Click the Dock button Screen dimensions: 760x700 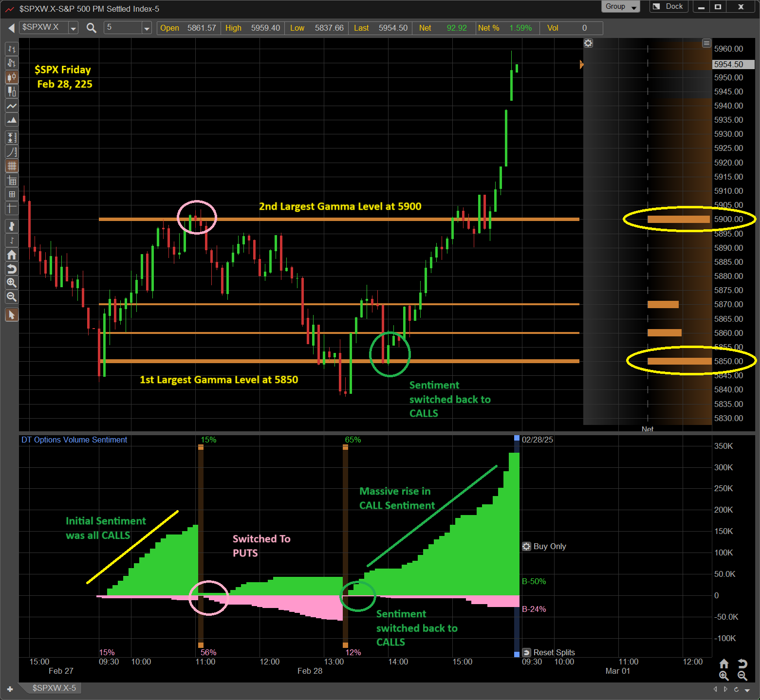tap(669, 7)
